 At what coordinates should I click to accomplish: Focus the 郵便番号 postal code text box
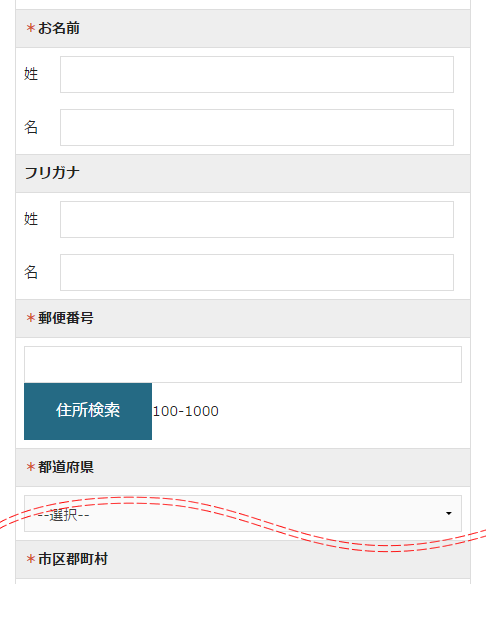243,364
